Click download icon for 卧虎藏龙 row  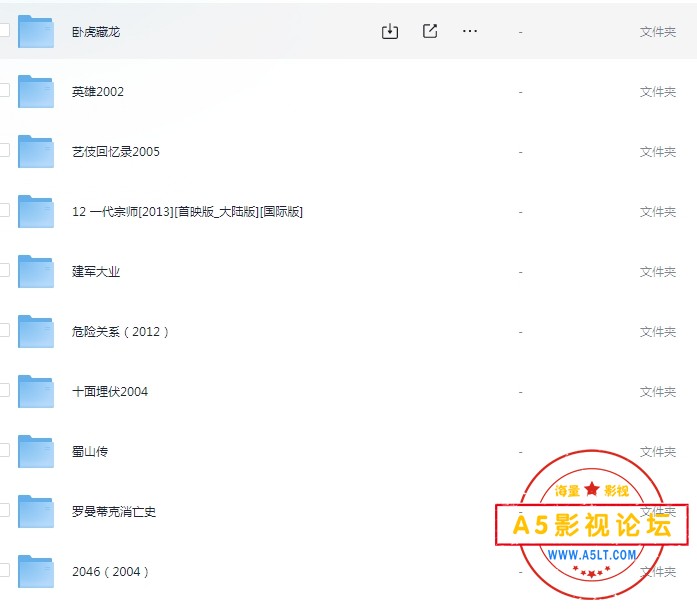click(x=390, y=31)
